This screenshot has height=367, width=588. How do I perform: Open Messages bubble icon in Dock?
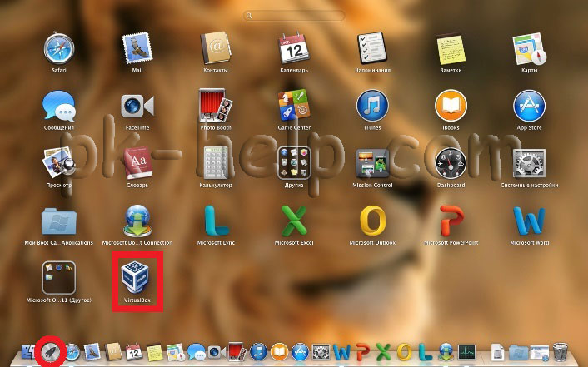(x=196, y=352)
